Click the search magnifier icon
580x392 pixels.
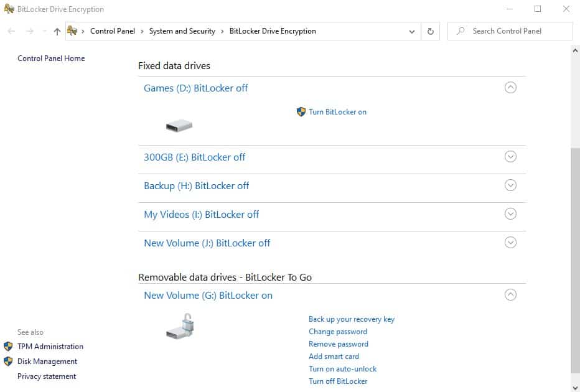[x=461, y=31]
